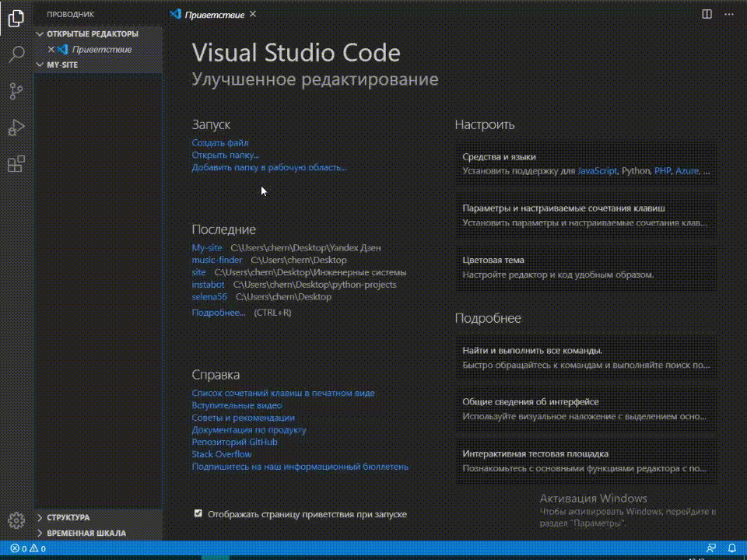Open recent project site

tap(198, 272)
